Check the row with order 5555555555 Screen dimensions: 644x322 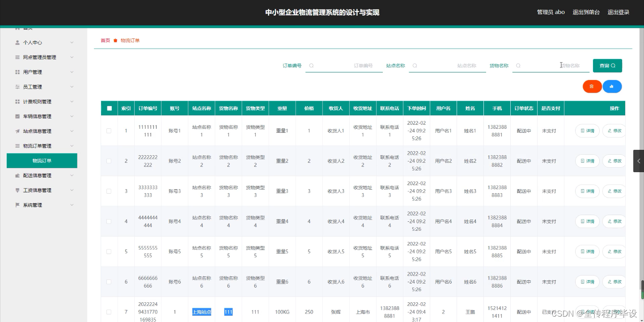(109, 251)
